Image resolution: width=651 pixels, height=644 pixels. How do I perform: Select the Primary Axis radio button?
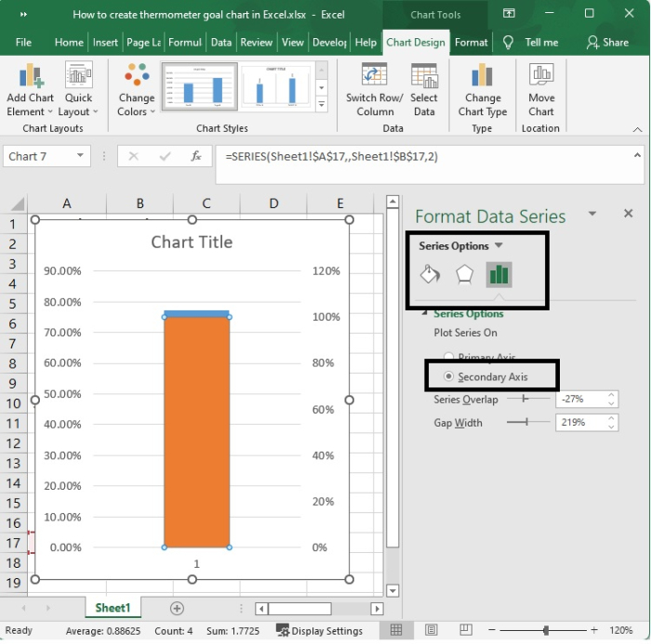pos(449,358)
